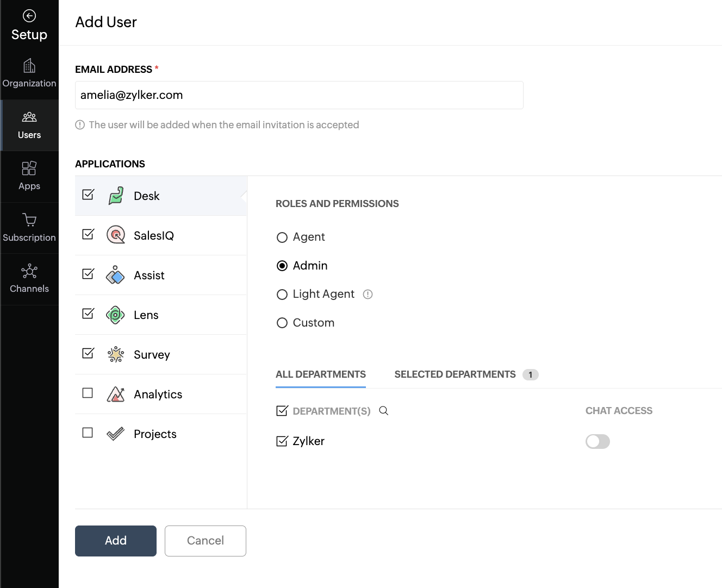722x588 pixels.
Task: Uncheck the Zylker department checkbox
Action: click(282, 441)
